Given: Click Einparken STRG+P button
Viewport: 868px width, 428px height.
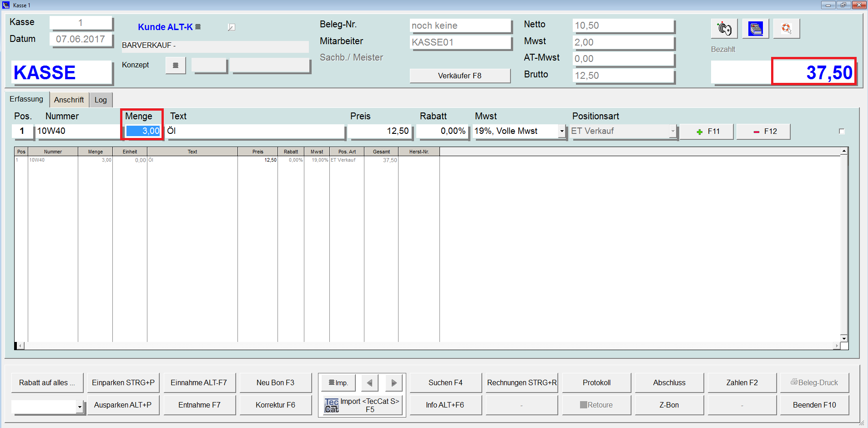Looking at the screenshot, I should [123, 383].
